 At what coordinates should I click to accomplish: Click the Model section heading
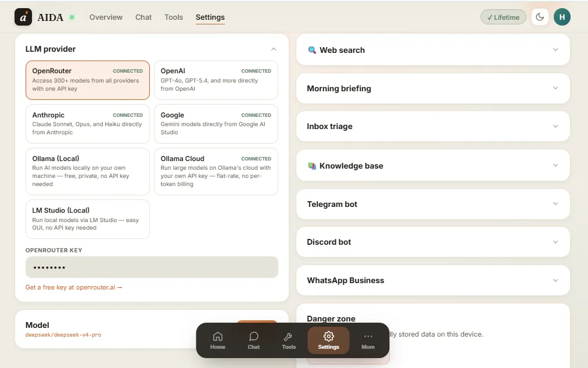point(37,325)
